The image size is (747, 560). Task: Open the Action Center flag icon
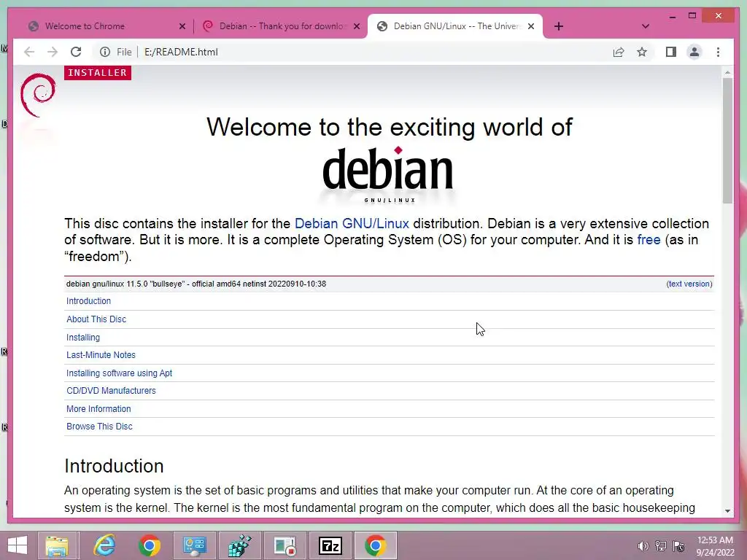(x=679, y=546)
